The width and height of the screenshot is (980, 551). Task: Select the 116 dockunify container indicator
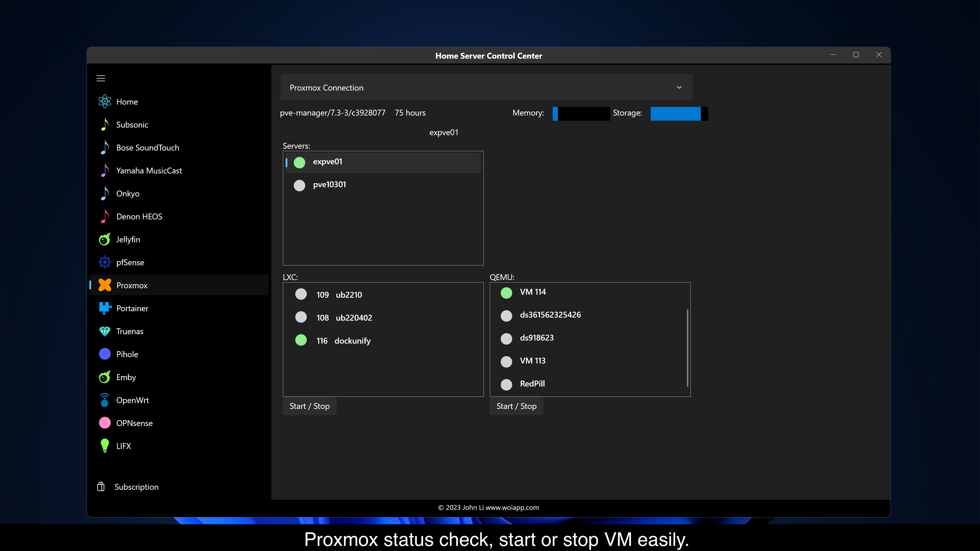point(301,340)
